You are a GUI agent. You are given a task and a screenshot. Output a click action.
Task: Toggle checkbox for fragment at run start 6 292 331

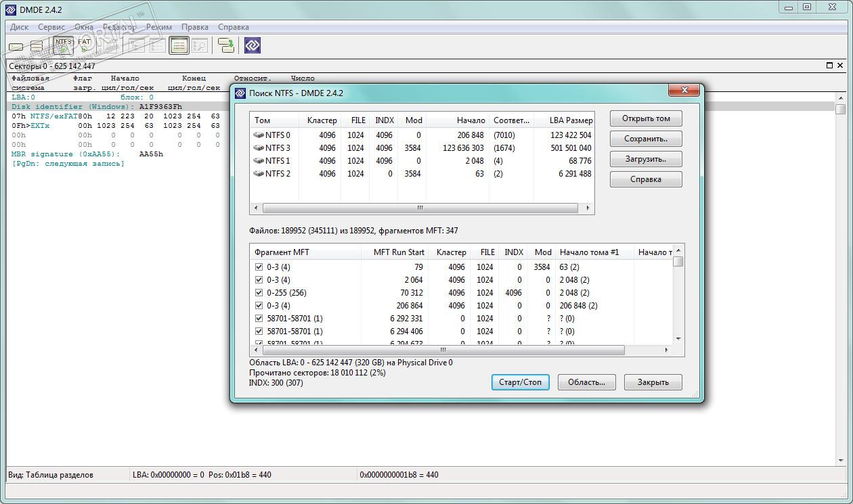(x=259, y=319)
